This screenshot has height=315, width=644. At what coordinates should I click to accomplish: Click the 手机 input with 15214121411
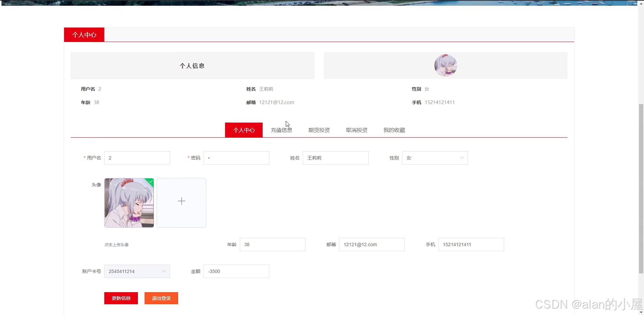pyautogui.click(x=471, y=244)
